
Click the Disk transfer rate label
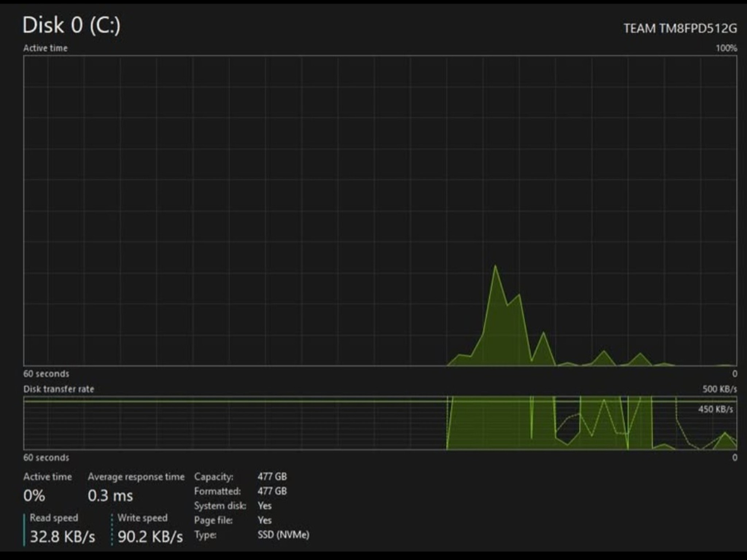click(59, 389)
